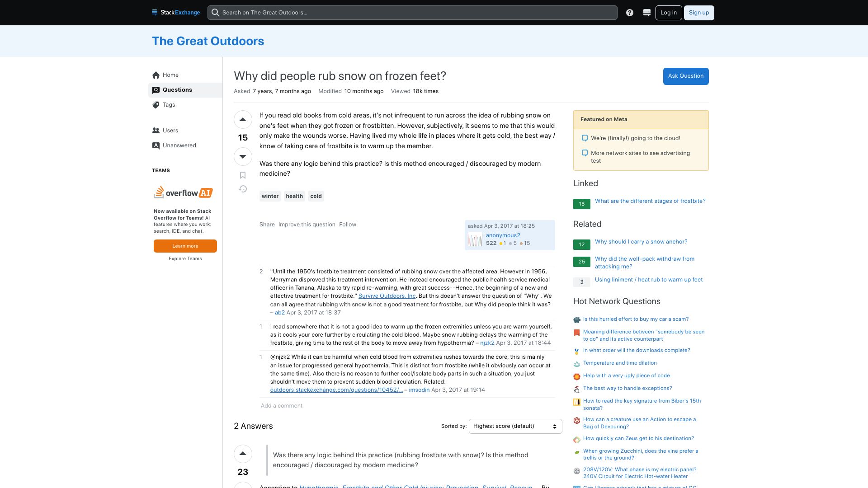Downvote the question about rubbing snow
Image resolution: width=868 pixels, height=488 pixels.
243,156
